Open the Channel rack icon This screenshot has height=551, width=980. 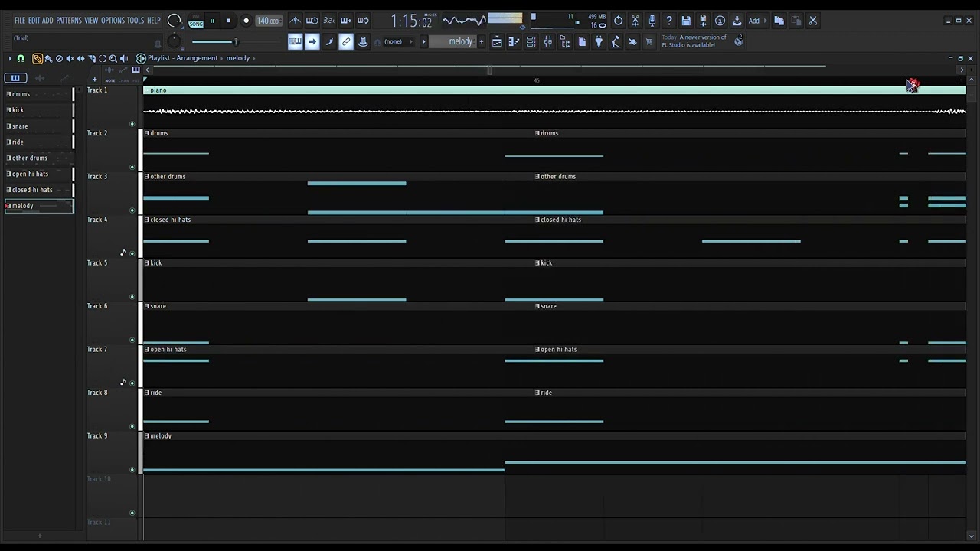click(531, 41)
